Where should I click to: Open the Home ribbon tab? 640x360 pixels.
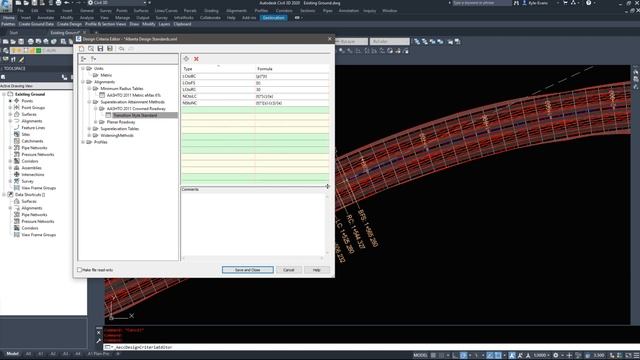[8, 18]
